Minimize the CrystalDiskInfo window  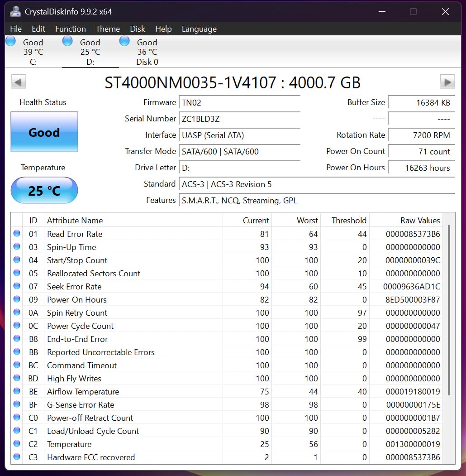pos(382,11)
